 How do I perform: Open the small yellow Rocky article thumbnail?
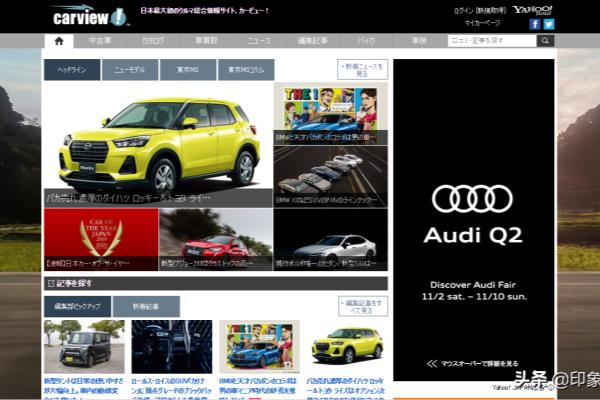coord(347,347)
